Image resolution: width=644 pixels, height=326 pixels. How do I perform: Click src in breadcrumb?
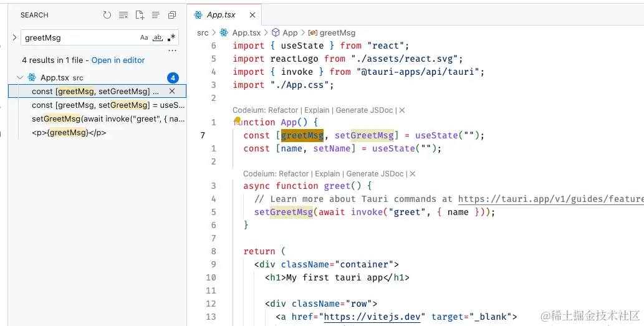coord(203,33)
